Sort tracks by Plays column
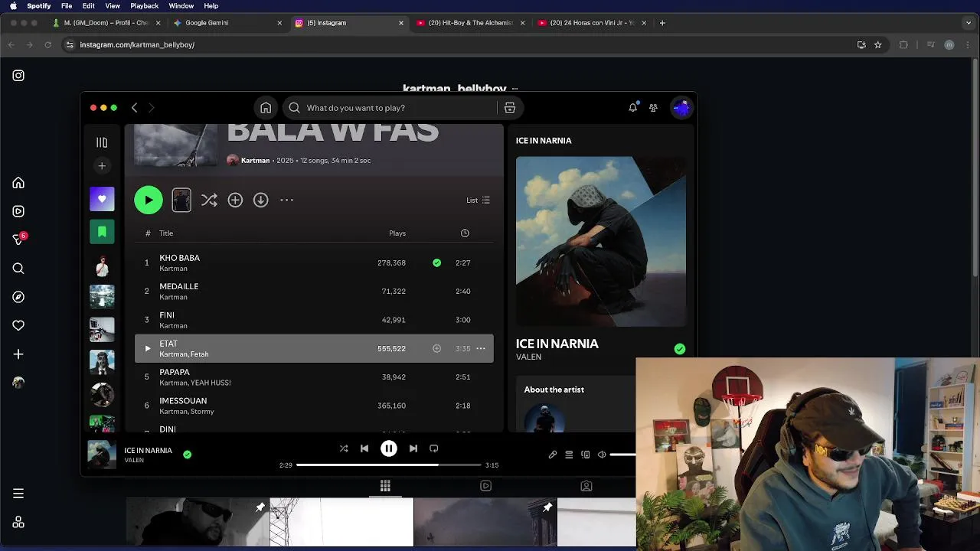 (397, 233)
